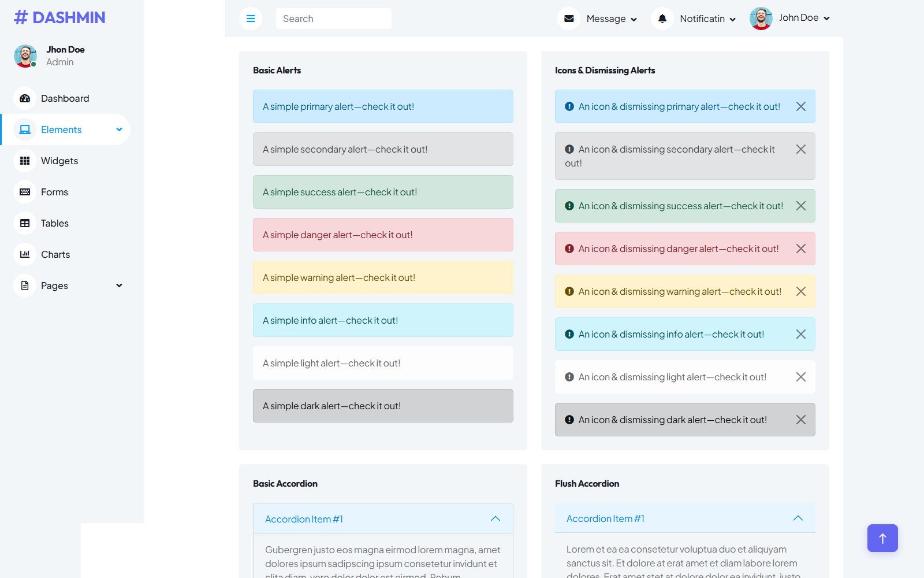Go to Dashboard in sidebar
This screenshot has width=924, height=578.
click(x=65, y=98)
